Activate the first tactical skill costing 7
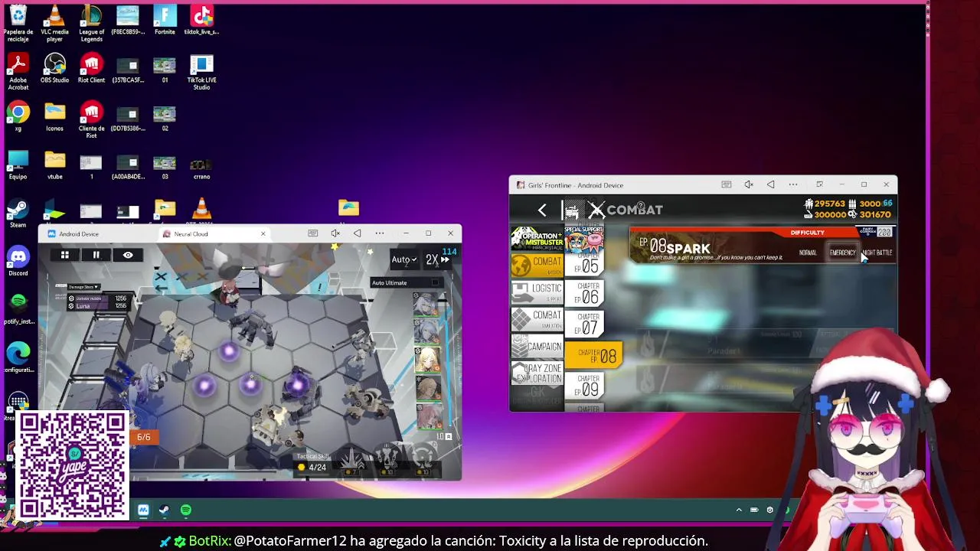The image size is (980, 551). pos(351,459)
